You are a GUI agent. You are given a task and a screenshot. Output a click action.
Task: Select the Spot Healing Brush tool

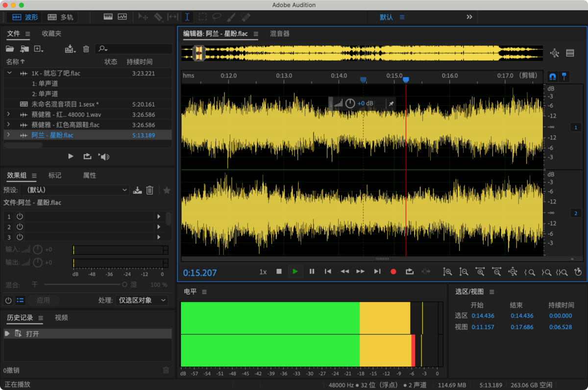point(245,17)
